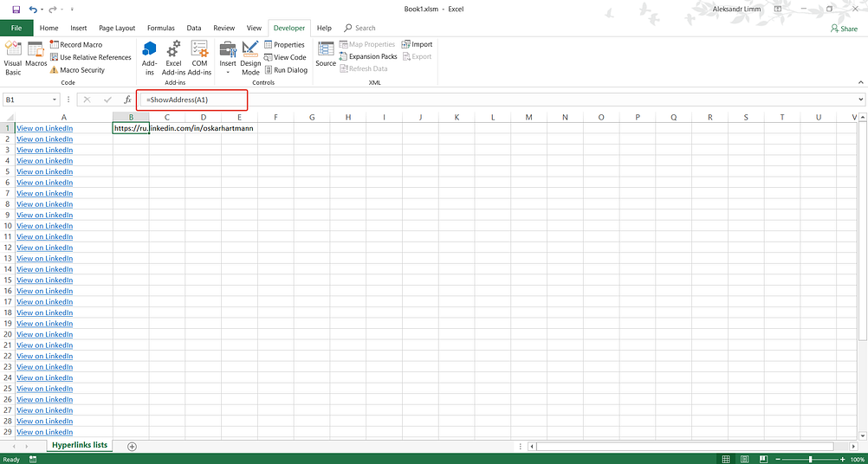Viewport: 868px width, 464px height.
Task: Click Expansion Packs
Action: pyautogui.click(x=368, y=56)
